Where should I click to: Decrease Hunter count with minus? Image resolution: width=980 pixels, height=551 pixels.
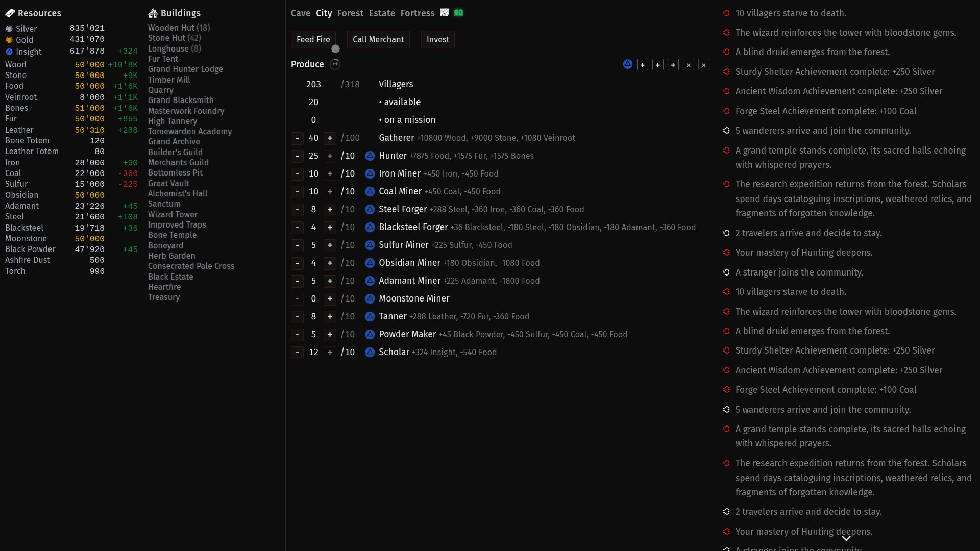(x=297, y=156)
